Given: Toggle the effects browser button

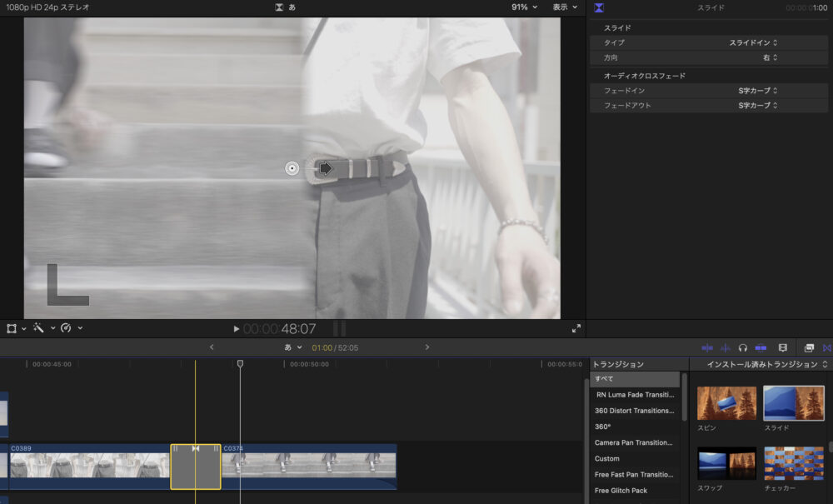Looking at the screenshot, I should [x=809, y=347].
